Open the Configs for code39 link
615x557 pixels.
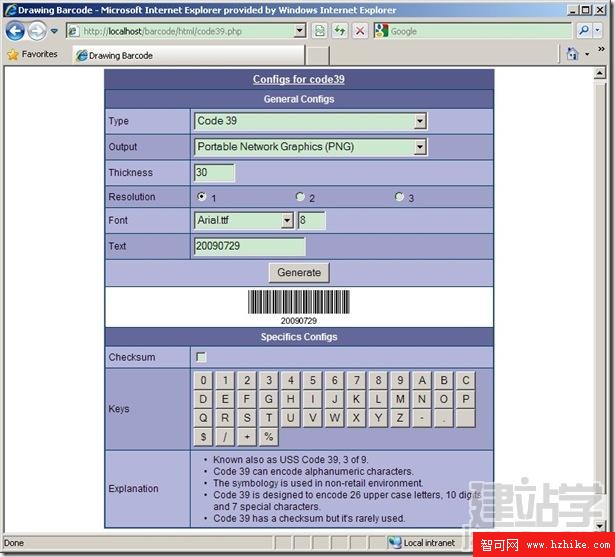click(x=298, y=79)
